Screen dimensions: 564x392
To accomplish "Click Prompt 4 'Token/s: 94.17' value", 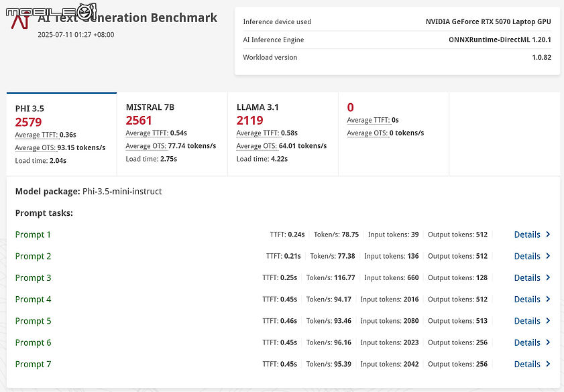I will 329,300.
